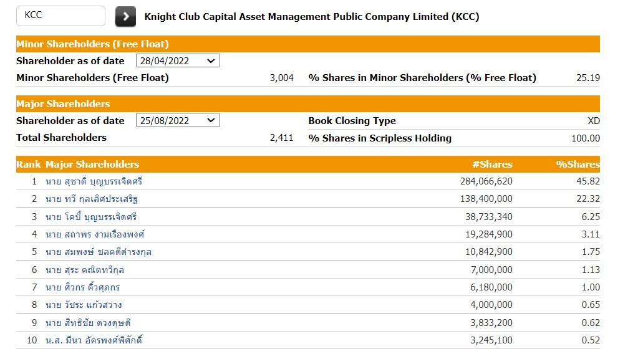
Task: Select rank 4 shareholder นาย สถาพร งามเรืองพงศ์
Action: point(95,234)
